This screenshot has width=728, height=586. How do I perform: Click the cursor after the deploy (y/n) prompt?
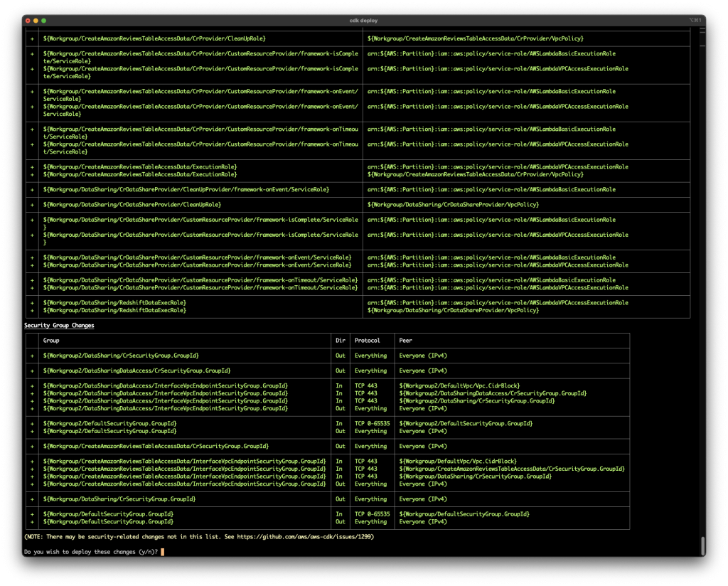(x=163, y=552)
